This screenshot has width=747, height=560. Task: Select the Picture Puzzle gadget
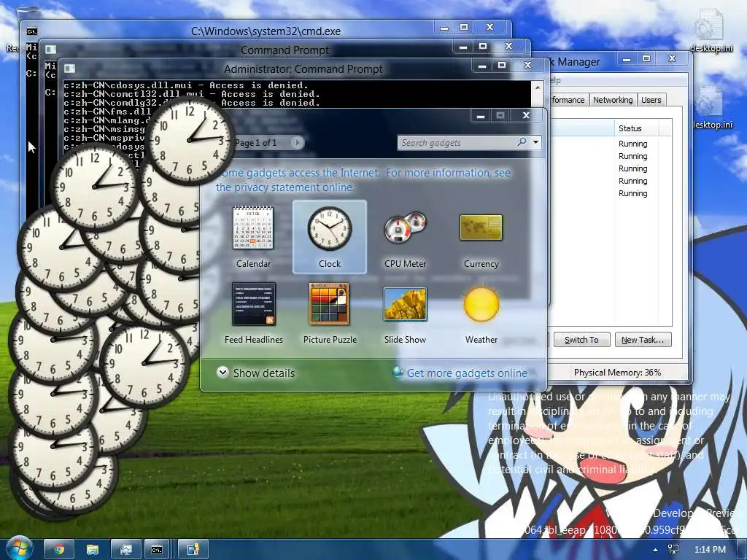[x=330, y=313]
